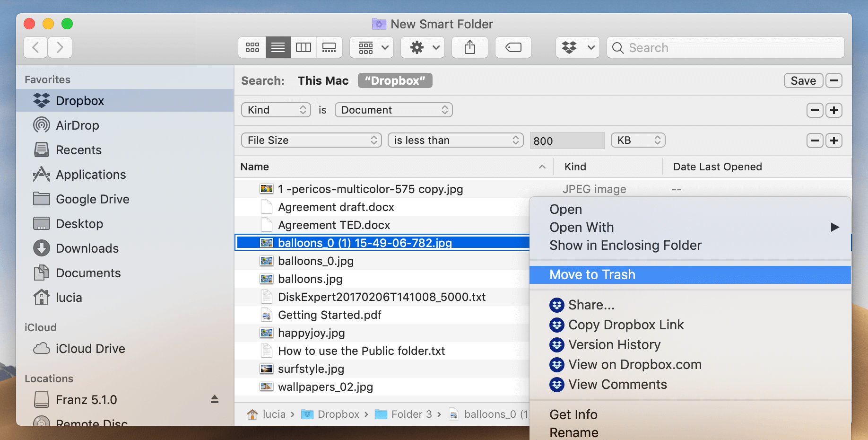Sort by the Name column header

coord(393,167)
